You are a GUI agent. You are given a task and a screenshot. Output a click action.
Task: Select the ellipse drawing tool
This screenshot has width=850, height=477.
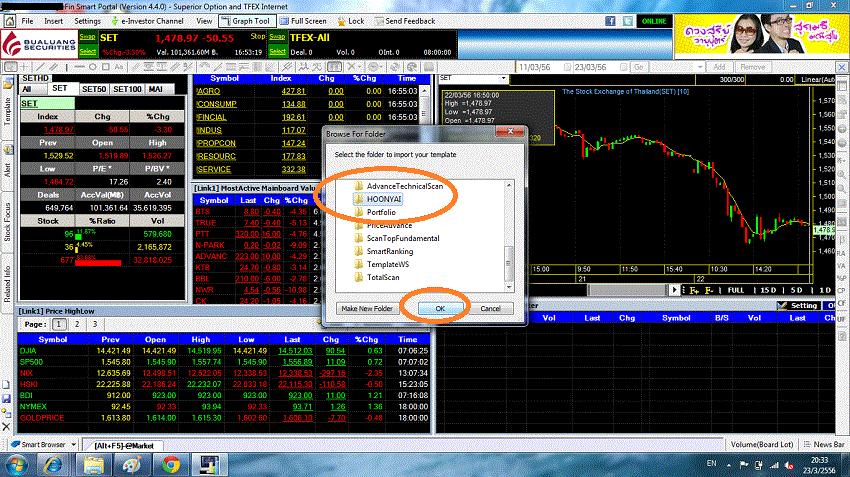[x=93, y=67]
